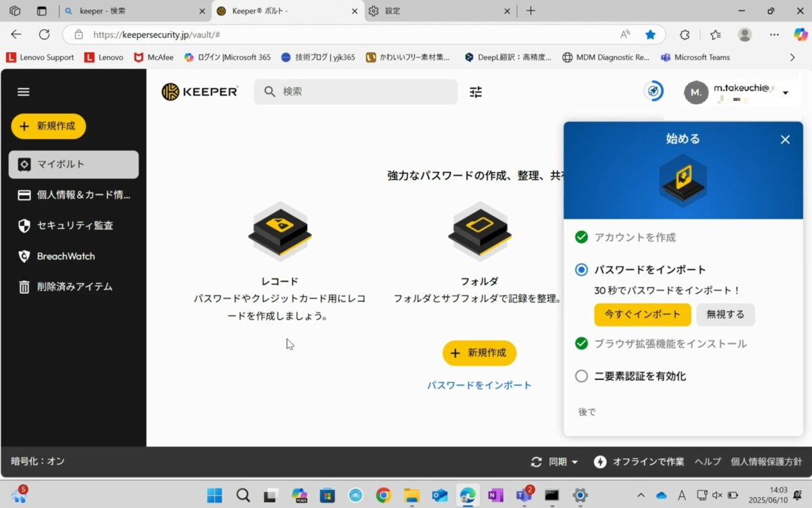Select the 二要素認証を有効化 radio step
This screenshot has height=508, width=812.
tap(581, 376)
